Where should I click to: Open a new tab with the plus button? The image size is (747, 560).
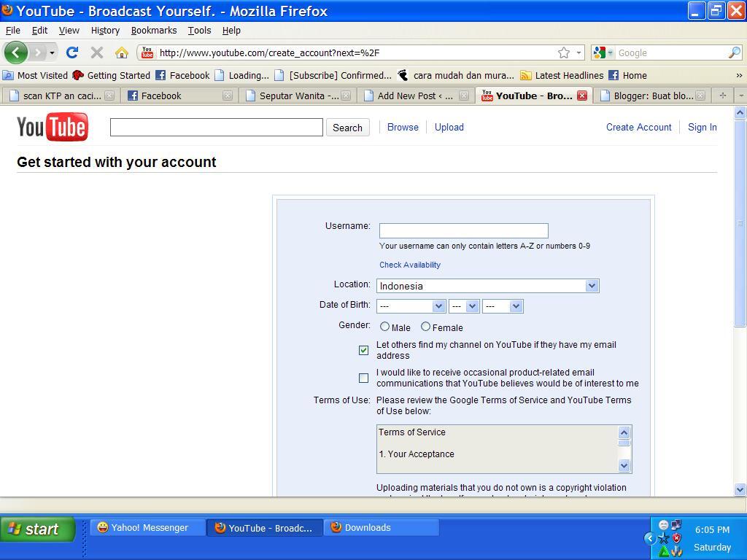pyautogui.click(x=723, y=96)
